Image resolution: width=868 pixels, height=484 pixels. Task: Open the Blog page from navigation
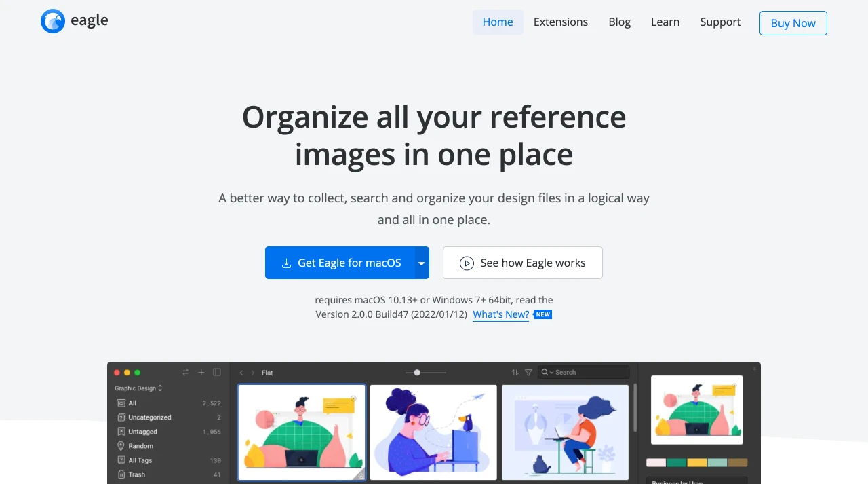click(x=619, y=22)
